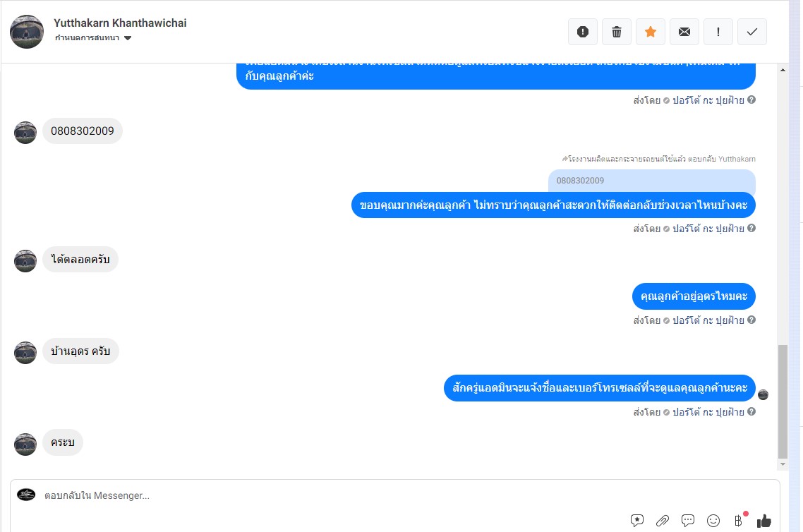Move the chat up with scrollbar arrow

point(783,70)
